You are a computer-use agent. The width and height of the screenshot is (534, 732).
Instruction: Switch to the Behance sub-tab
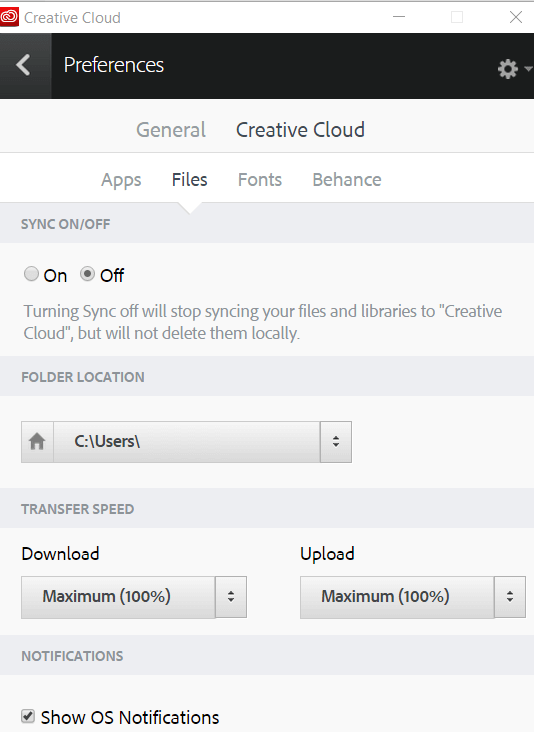click(x=347, y=180)
